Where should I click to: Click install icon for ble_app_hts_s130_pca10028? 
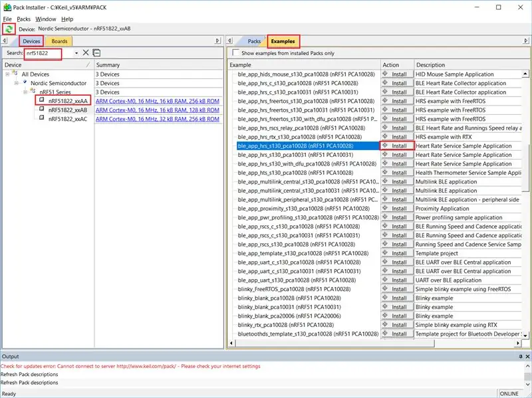385,172
